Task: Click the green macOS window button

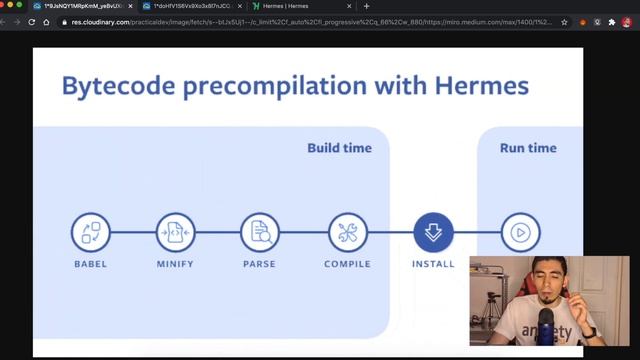Action: tap(19, 4)
